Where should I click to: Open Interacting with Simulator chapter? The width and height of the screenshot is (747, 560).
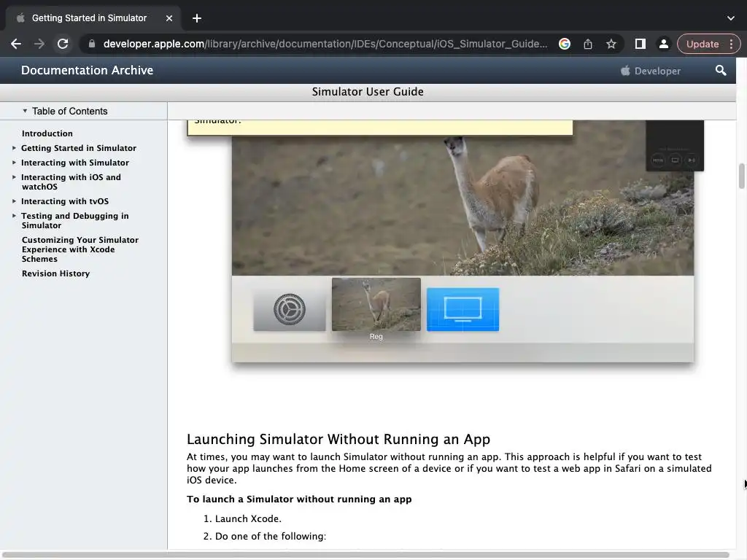tap(75, 163)
